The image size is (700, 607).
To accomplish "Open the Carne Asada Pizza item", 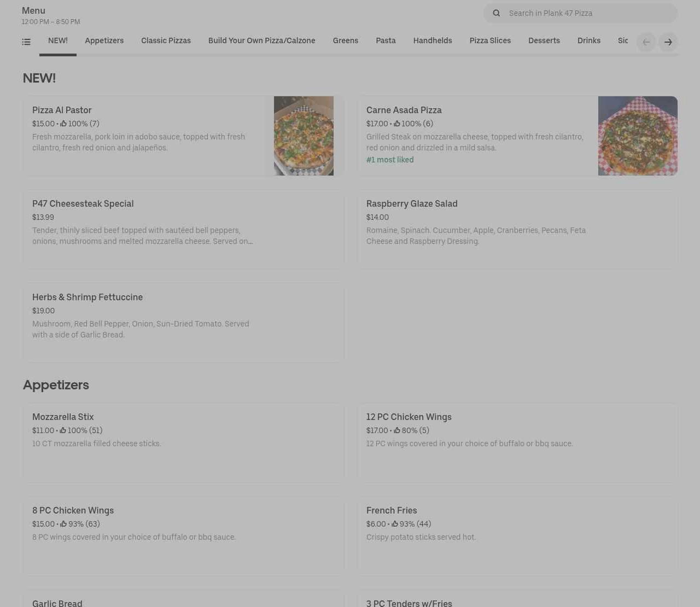I will (x=517, y=136).
